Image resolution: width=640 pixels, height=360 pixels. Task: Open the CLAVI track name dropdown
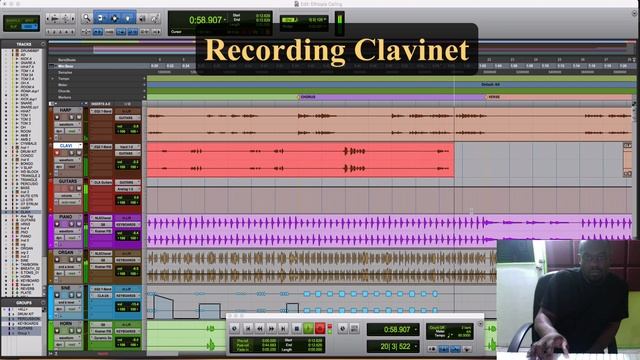[80, 145]
